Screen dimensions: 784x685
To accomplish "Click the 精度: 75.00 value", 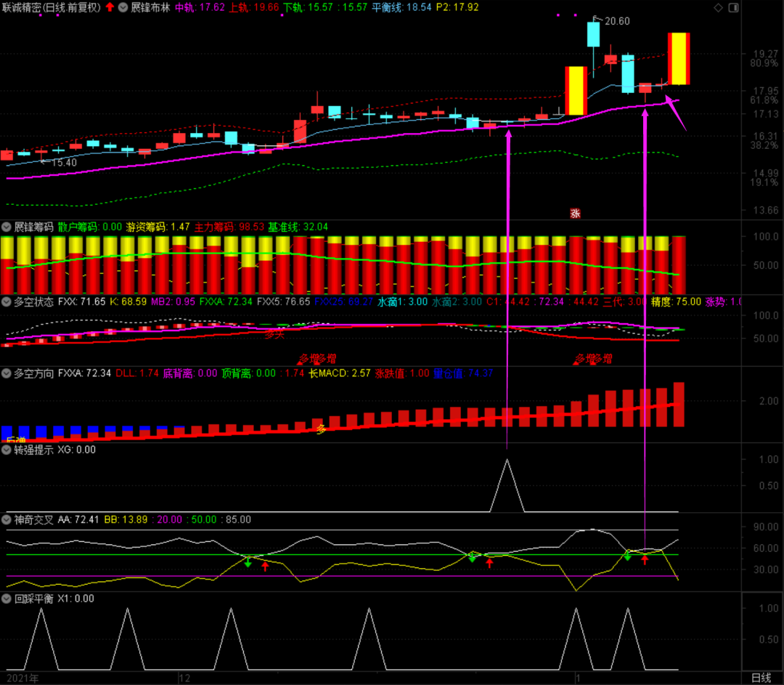I will pyautogui.click(x=676, y=301).
